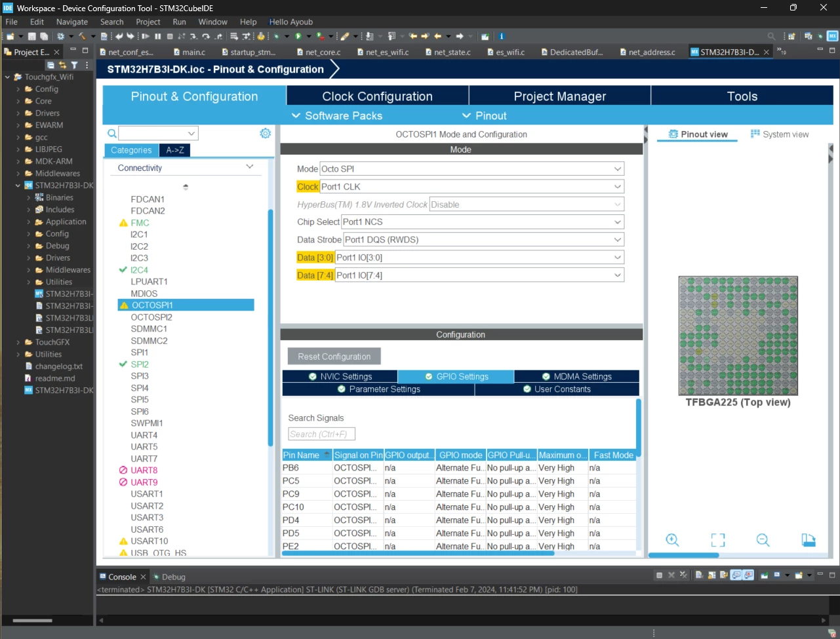Click the zoom out icon under pinout

[763, 539]
